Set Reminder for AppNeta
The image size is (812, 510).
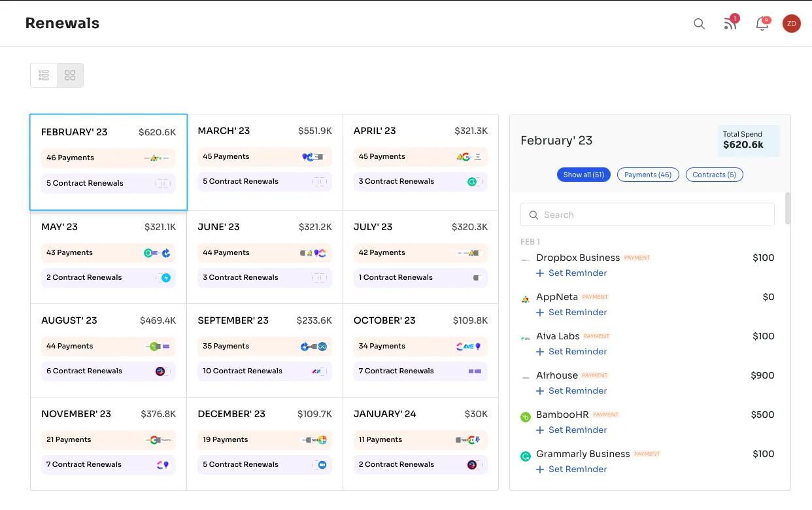pos(571,312)
